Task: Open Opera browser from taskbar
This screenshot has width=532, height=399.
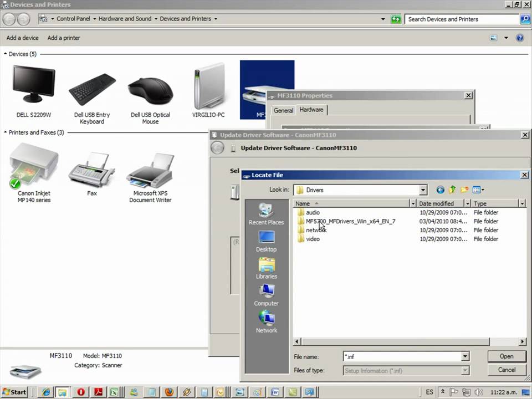Action: (81, 392)
